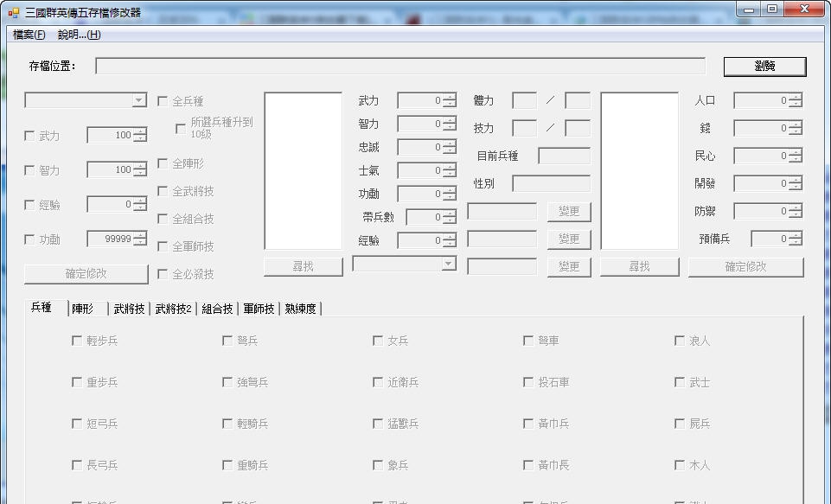The image size is (831, 504).
Task: Open the 檔案(F) menu
Action: coord(29,35)
